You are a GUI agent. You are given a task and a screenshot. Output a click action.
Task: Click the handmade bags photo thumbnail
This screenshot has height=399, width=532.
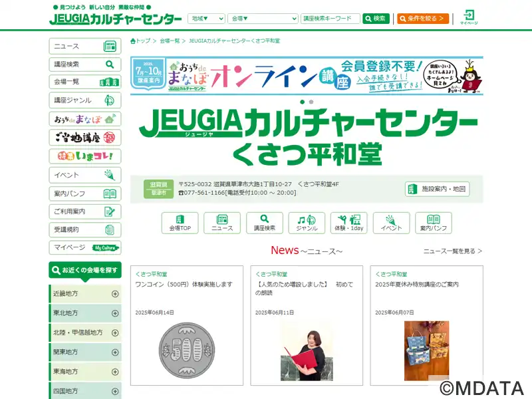pos(426,351)
